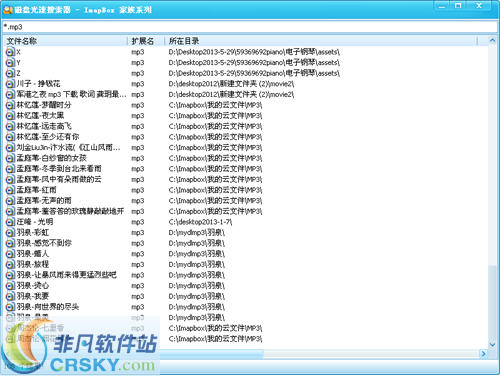
Task: Click the icon for 羽泉-向世界的尽头
Action: coord(10,307)
